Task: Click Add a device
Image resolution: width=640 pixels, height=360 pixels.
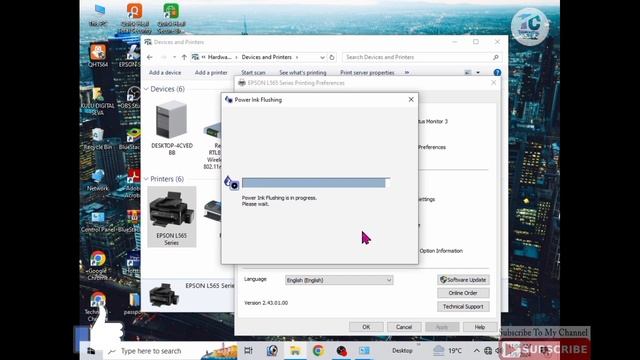Action: click(x=165, y=73)
